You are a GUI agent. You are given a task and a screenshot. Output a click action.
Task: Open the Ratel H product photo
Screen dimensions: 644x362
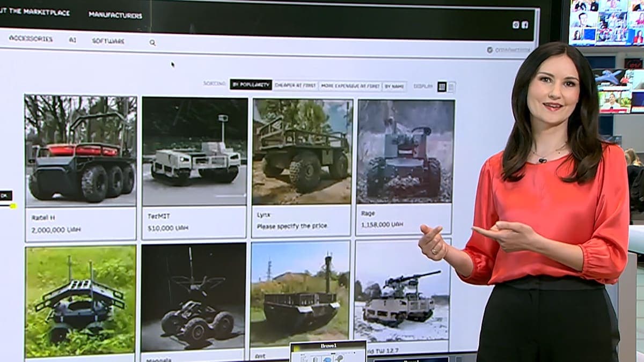click(80, 151)
